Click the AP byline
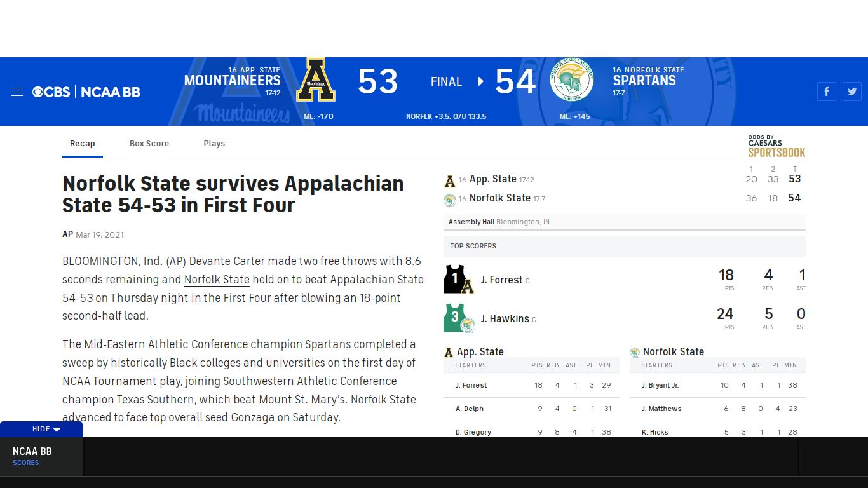 (67, 234)
